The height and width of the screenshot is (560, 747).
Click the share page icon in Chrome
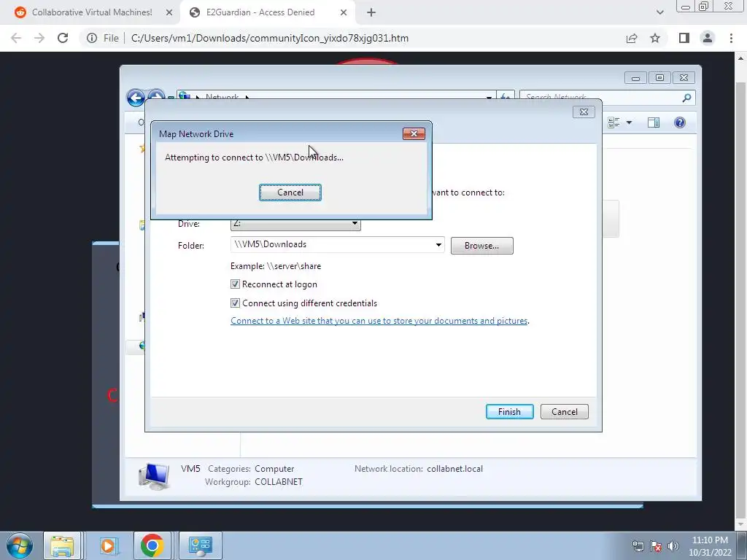632,38
